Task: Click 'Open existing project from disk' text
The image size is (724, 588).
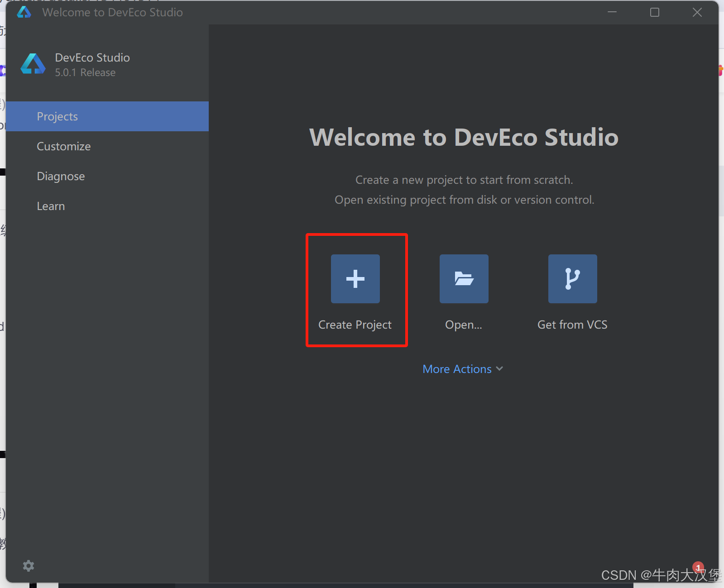Action: [x=464, y=200]
